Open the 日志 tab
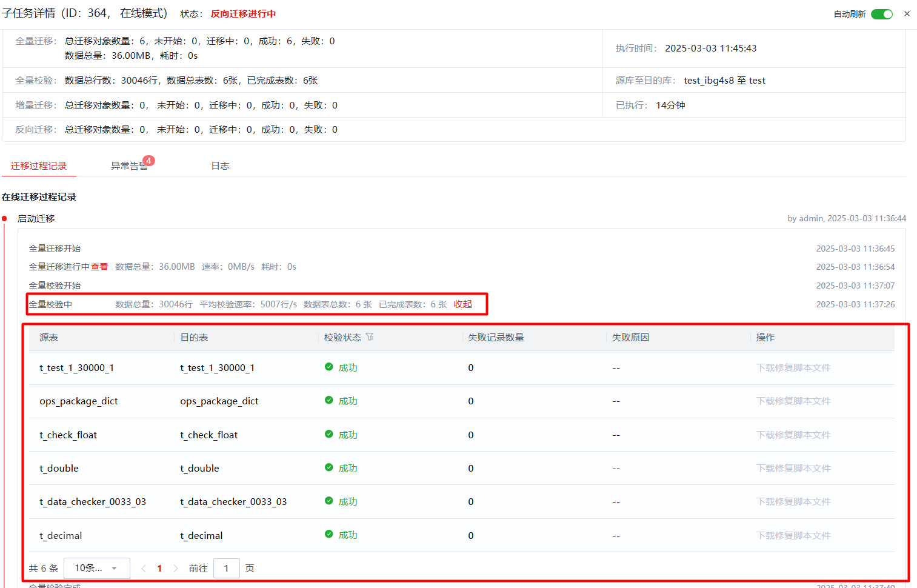This screenshot has width=917, height=588. [x=220, y=166]
